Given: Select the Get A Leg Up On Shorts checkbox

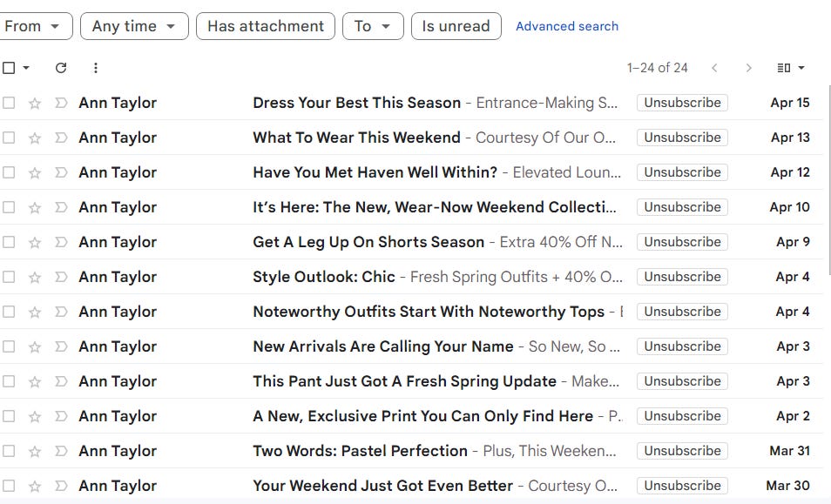Looking at the screenshot, I should (9, 243).
